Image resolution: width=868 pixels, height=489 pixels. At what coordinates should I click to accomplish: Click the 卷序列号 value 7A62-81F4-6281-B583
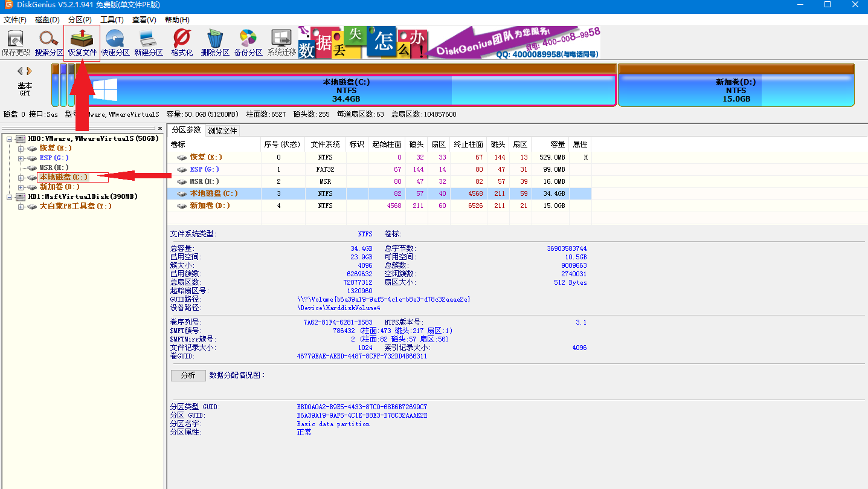click(x=338, y=322)
